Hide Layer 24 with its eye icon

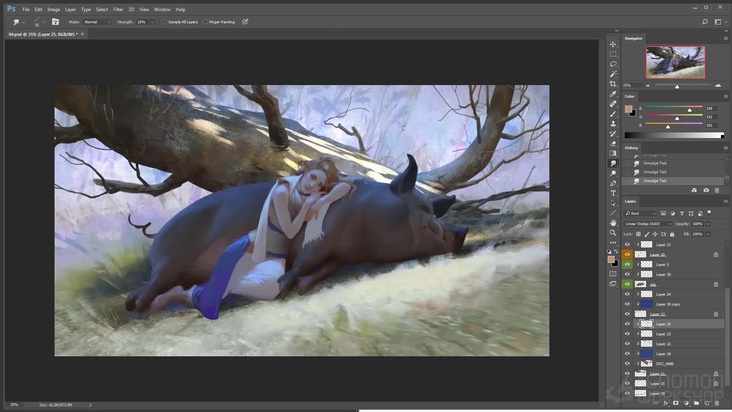[628, 294]
